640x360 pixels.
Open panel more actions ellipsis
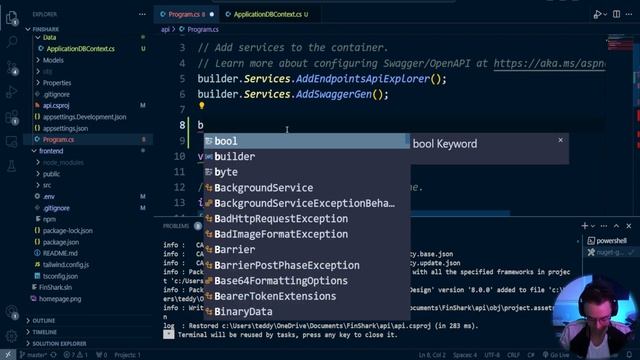tap(604, 226)
